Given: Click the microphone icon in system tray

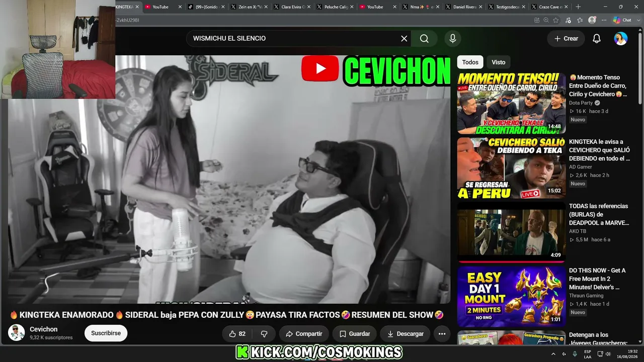Looking at the screenshot, I should coord(575,354).
